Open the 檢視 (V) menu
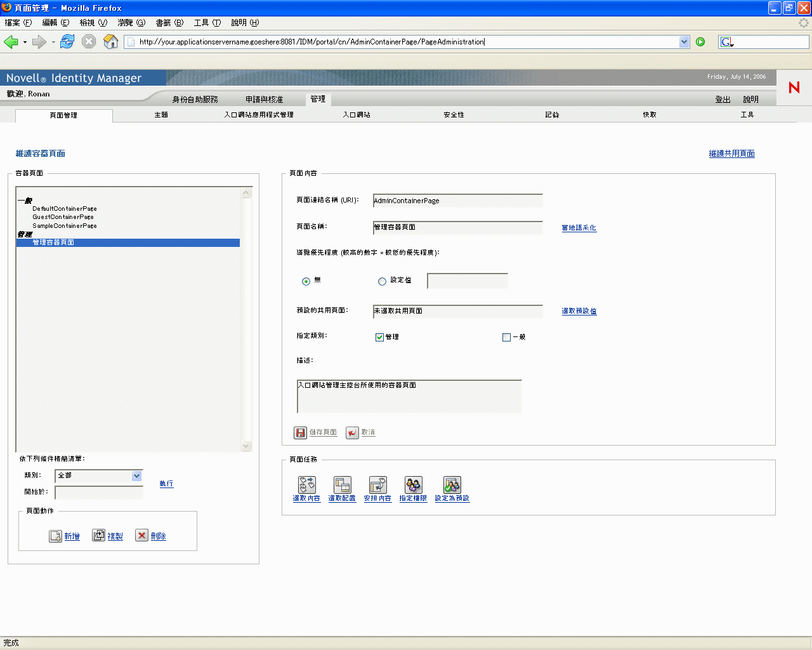812x650 pixels. tap(93, 23)
